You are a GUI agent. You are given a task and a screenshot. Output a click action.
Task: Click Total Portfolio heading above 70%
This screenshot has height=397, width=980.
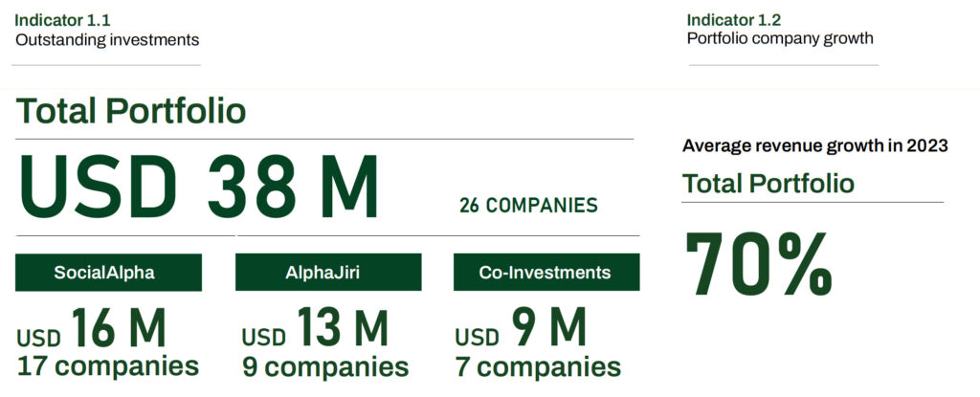click(768, 183)
